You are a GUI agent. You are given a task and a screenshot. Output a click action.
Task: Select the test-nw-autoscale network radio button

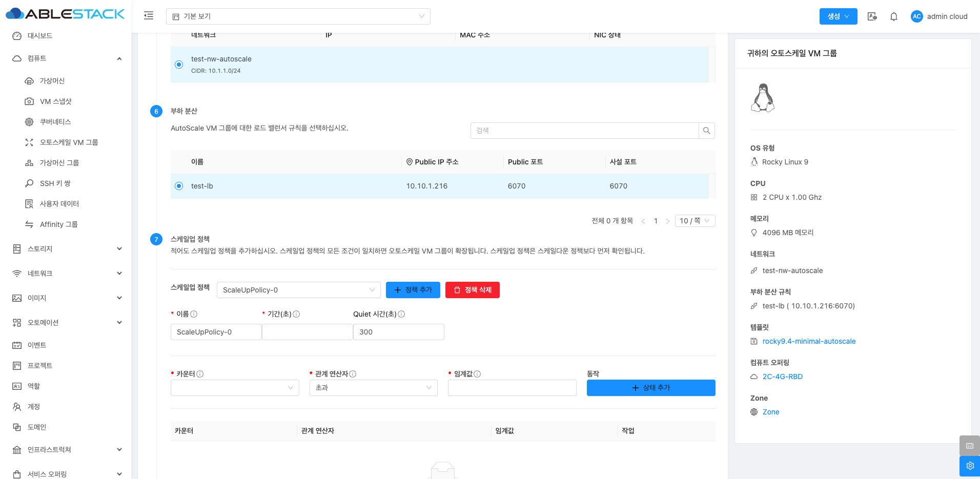coord(179,65)
